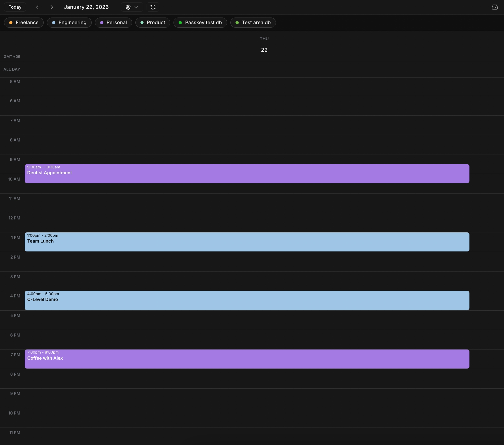Viewport: 504px width, 445px height.
Task: Toggle the Freelance calendar filter
Action: pyautogui.click(x=24, y=23)
